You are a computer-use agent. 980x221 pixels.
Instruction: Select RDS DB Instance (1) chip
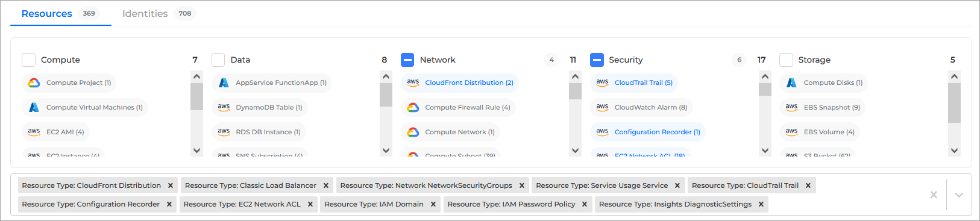pos(259,132)
